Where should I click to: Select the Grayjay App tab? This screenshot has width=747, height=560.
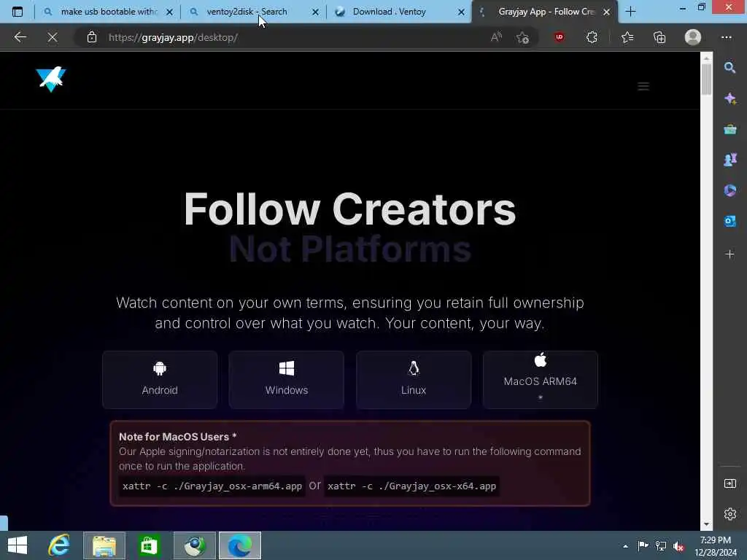(546, 12)
